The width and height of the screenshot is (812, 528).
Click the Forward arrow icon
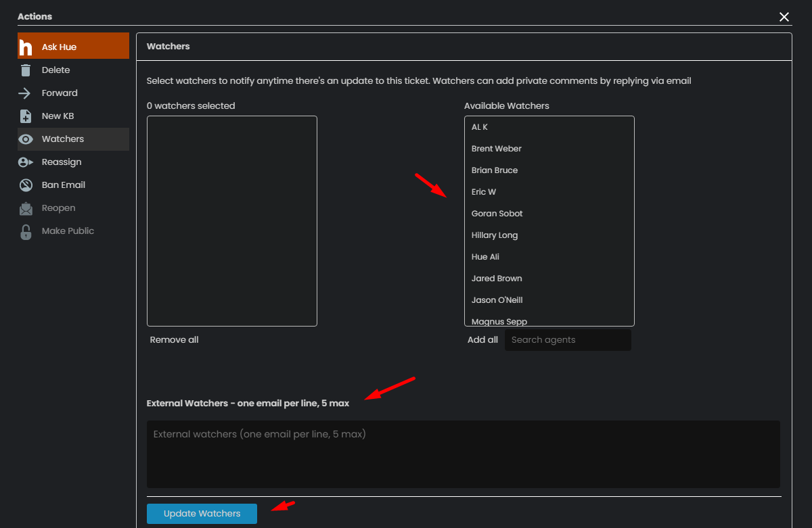[26, 93]
